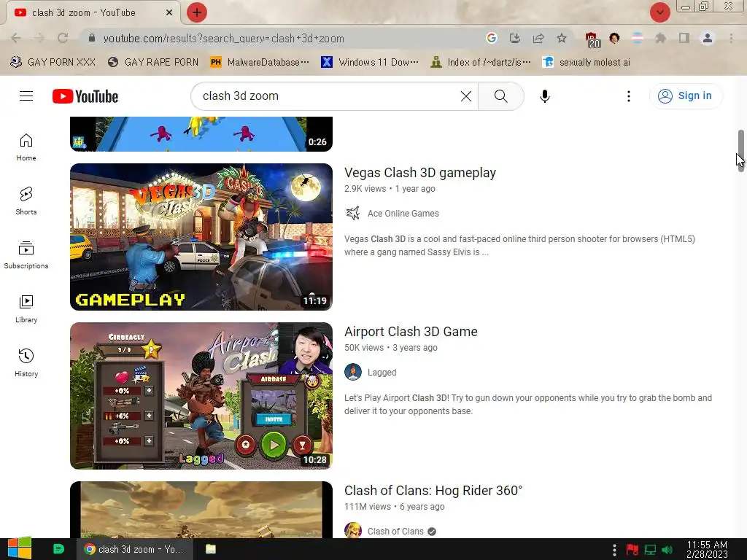
Task: Go back with browser back arrow
Action: pyautogui.click(x=16, y=38)
